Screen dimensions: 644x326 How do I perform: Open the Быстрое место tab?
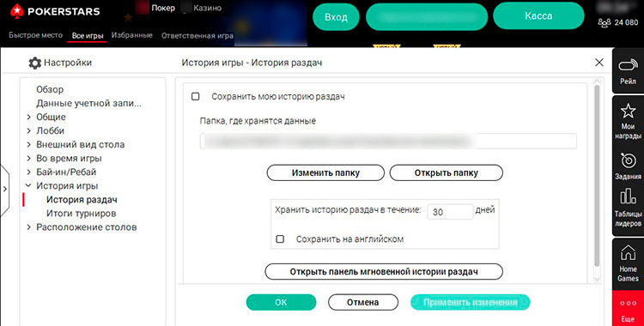click(x=36, y=35)
